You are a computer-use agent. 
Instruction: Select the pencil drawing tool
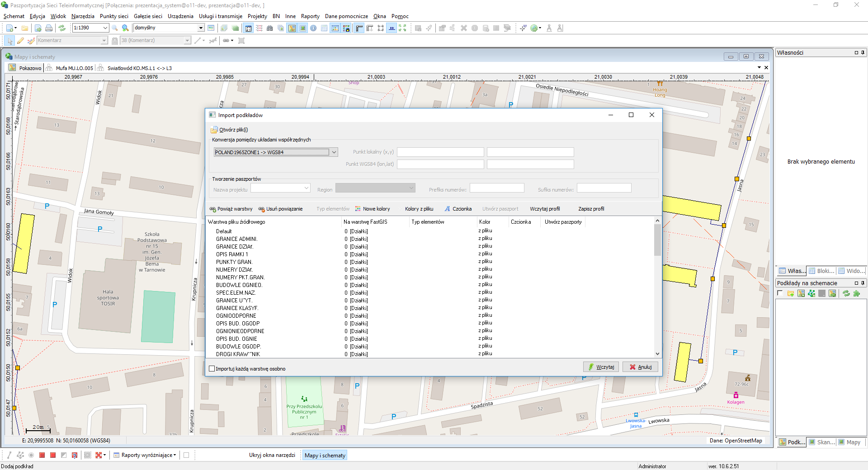click(20, 41)
